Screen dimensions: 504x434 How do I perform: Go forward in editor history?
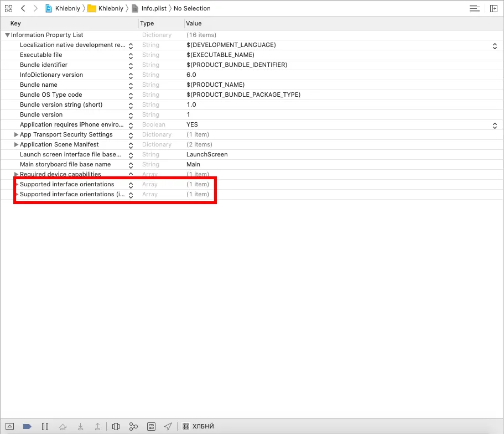point(35,8)
